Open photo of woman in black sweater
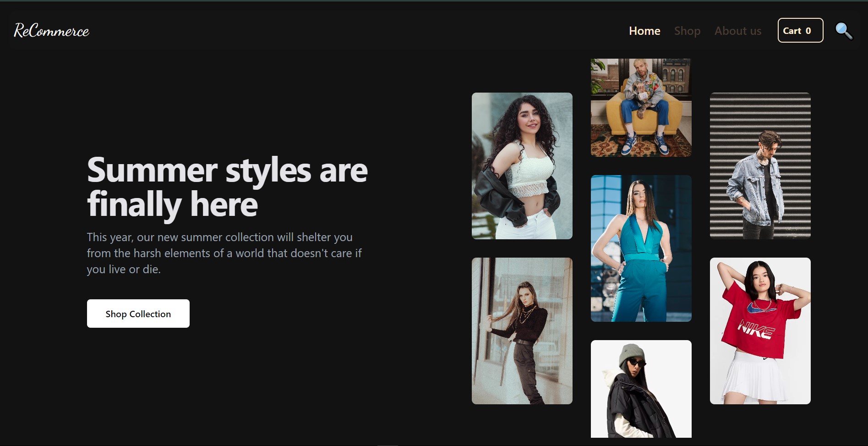868x446 pixels. pos(522,331)
